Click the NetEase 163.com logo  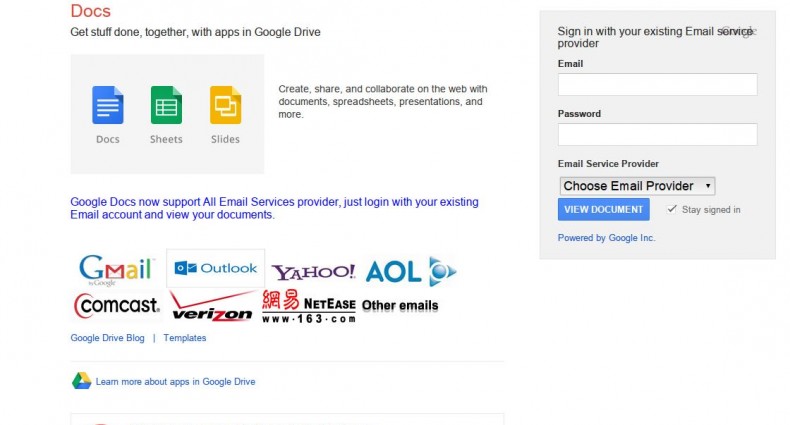click(308, 305)
